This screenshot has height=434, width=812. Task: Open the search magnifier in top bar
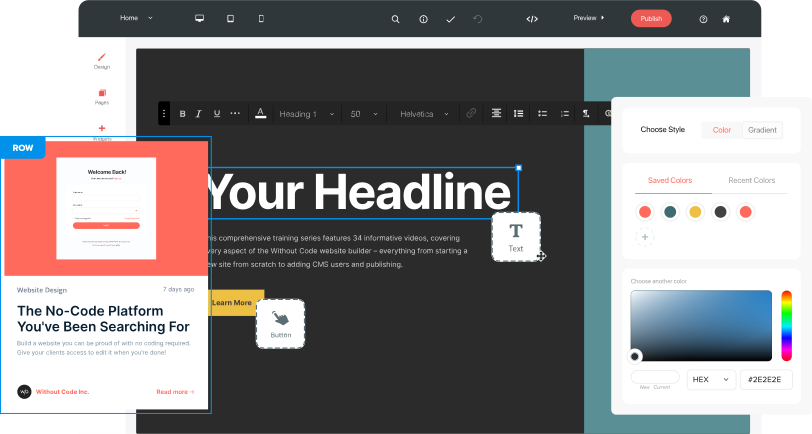(395, 19)
